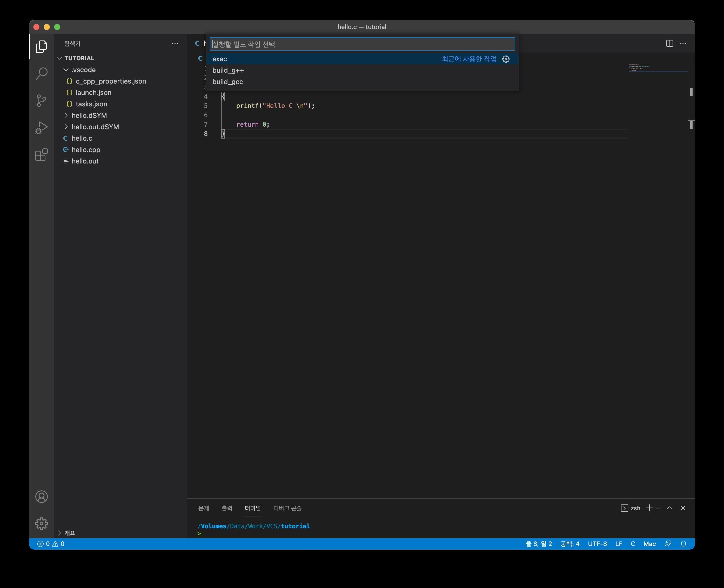The width and height of the screenshot is (724, 588).
Task: Open the Manage gear in activity bar
Action: point(41,523)
